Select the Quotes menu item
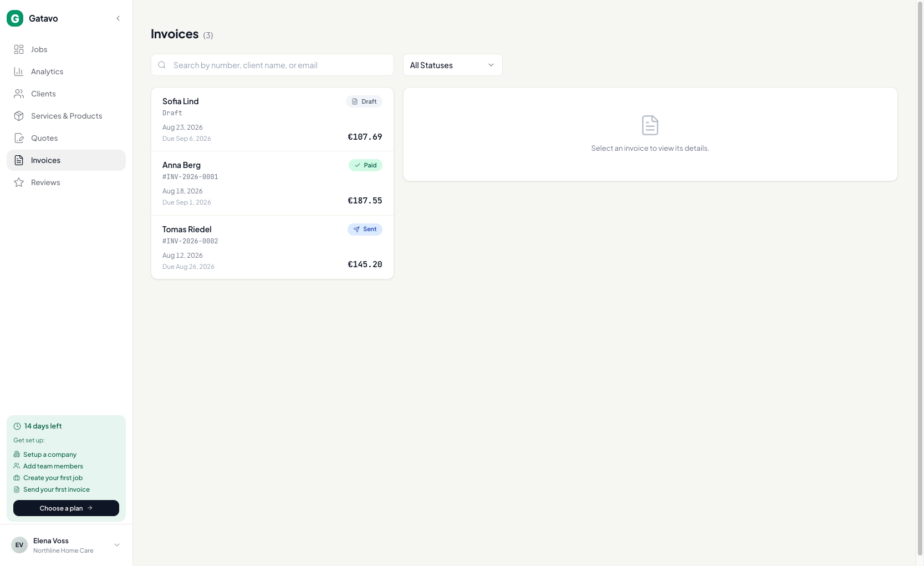 click(66, 138)
